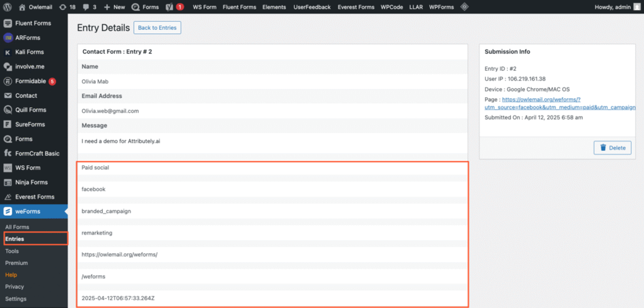
Task: Open the WordPress logo menu
Action: [x=7, y=7]
